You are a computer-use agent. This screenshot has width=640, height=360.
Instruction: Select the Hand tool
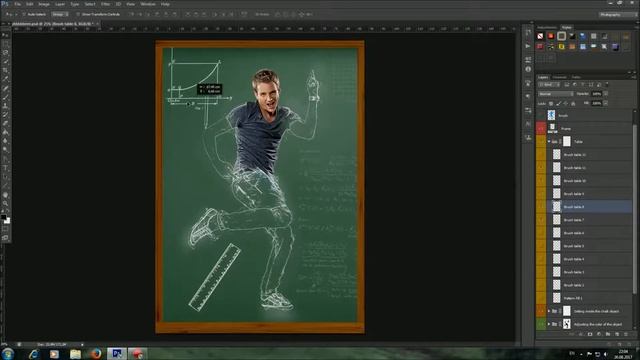tap(6, 195)
